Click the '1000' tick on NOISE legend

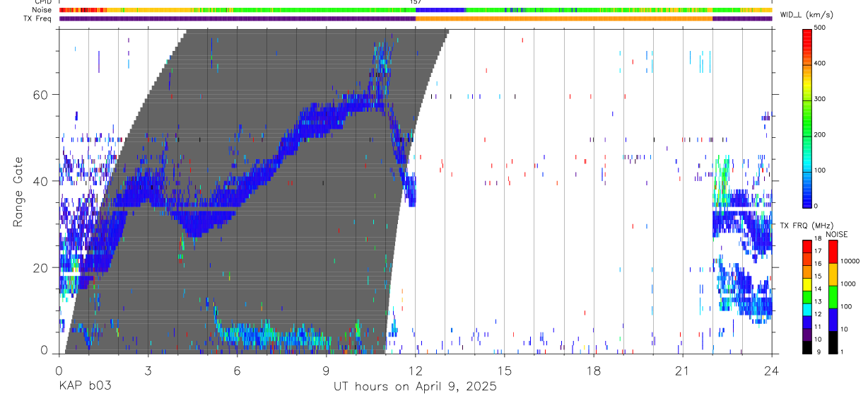click(849, 284)
